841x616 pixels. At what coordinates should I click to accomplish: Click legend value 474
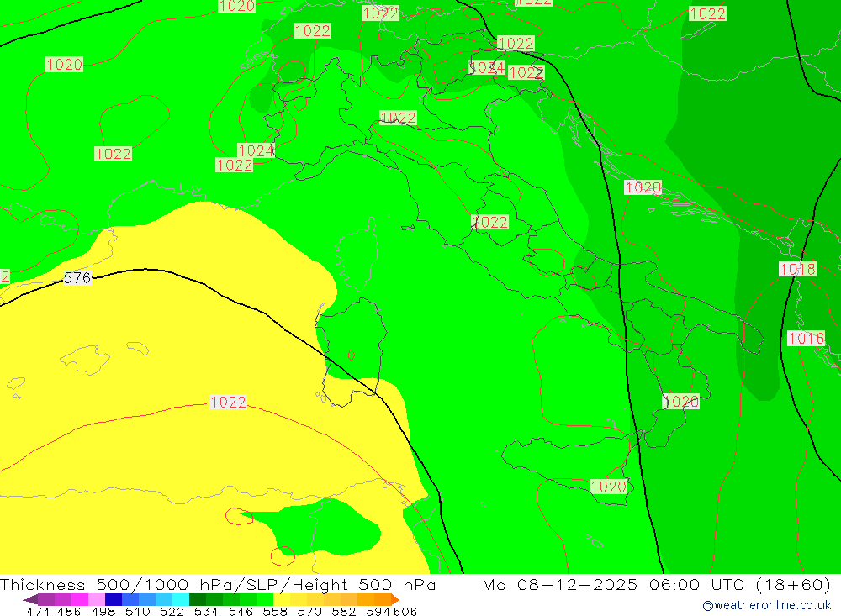(x=38, y=612)
